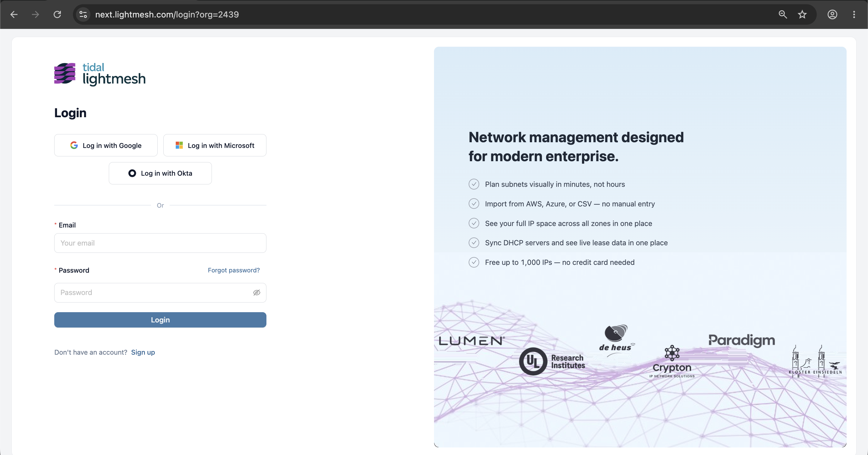
Task: Click the Don't have an account? text
Action: pos(91,353)
